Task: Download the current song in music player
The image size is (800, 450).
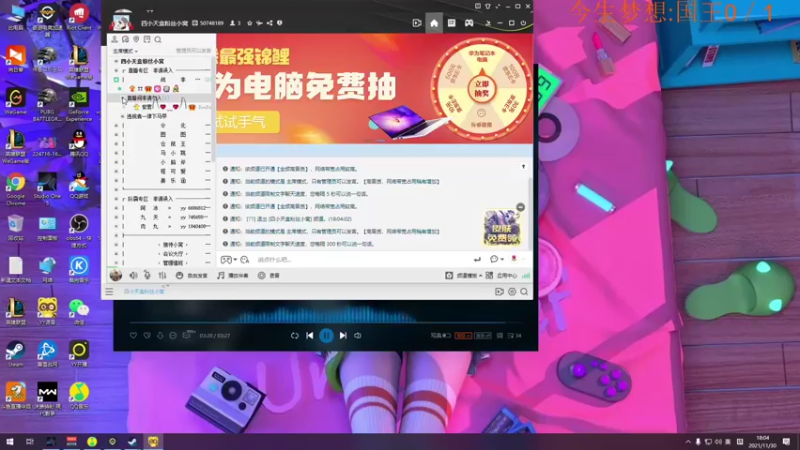Action: 160,336
